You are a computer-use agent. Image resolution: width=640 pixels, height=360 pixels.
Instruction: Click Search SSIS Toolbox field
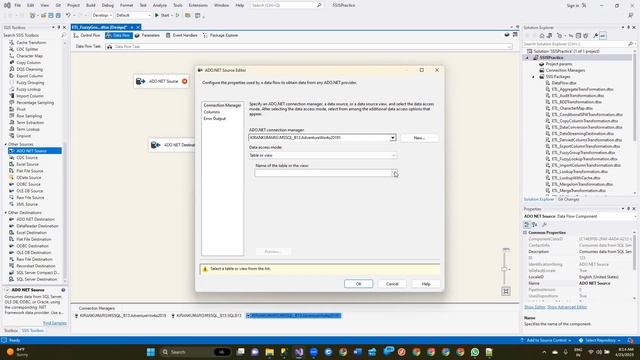[31, 36]
